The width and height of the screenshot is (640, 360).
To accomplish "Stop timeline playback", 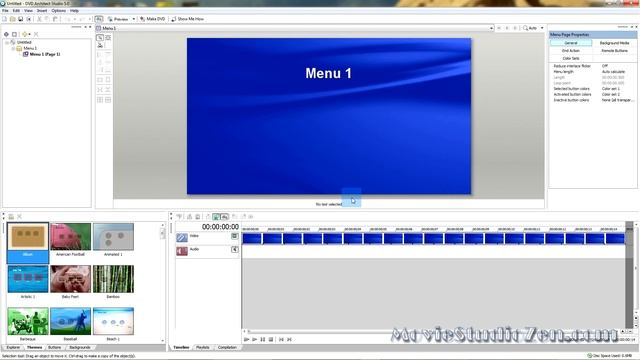I will point(271,339).
